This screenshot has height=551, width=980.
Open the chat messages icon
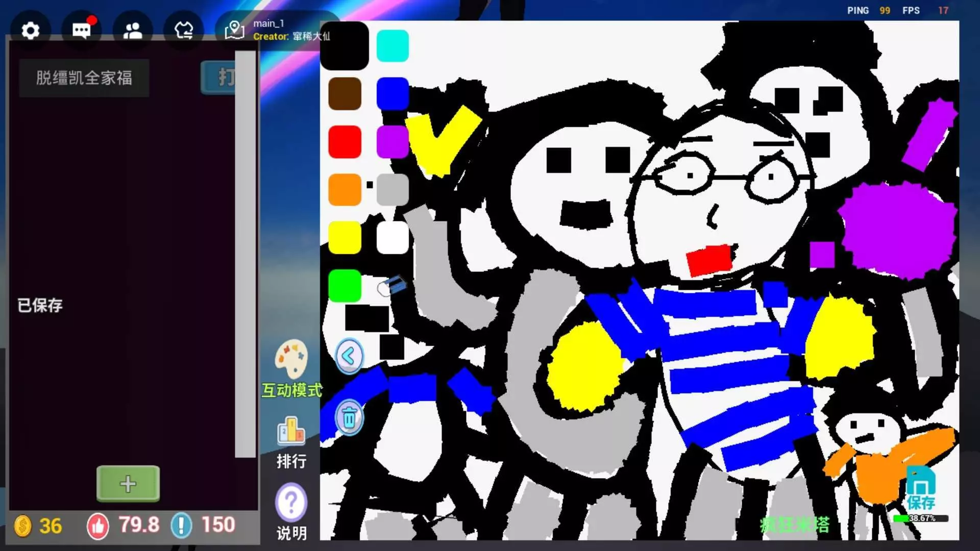point(82,31)
